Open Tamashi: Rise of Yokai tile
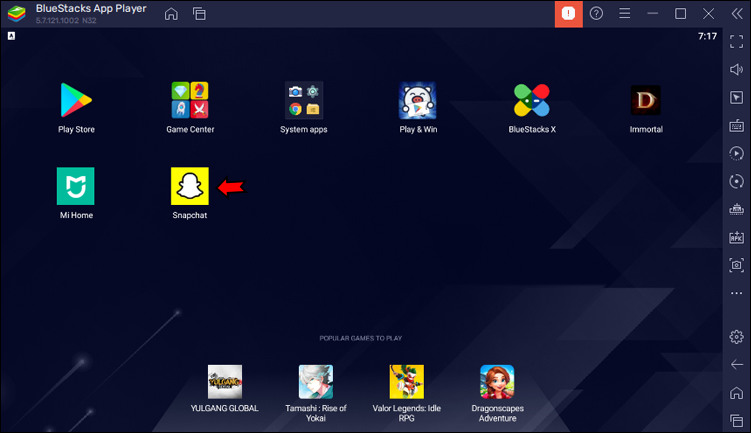This screenshot has height=433, width=751. tap(316, 382)
